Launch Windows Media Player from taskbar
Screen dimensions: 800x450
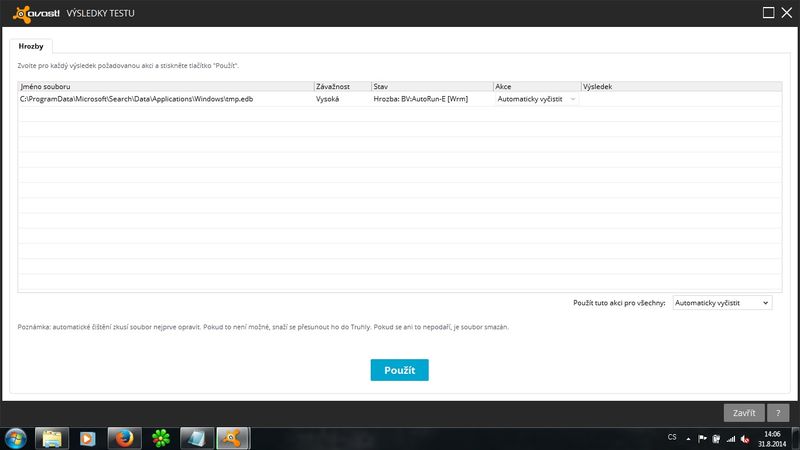tap(89, 437)
